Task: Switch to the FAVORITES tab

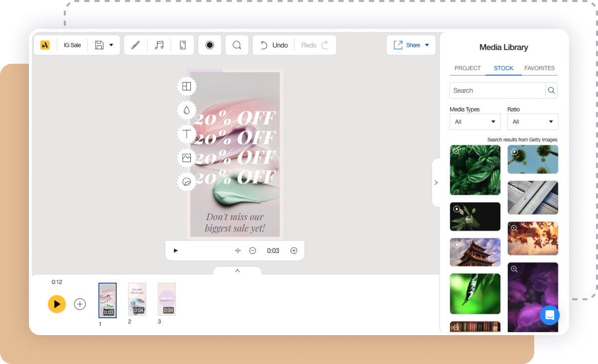Action: click(540, 68)
